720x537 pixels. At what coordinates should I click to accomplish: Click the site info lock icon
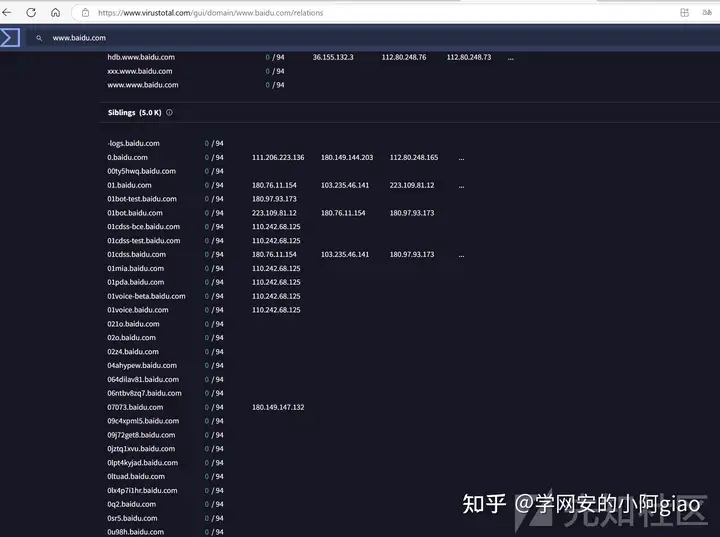click(85, 13)
